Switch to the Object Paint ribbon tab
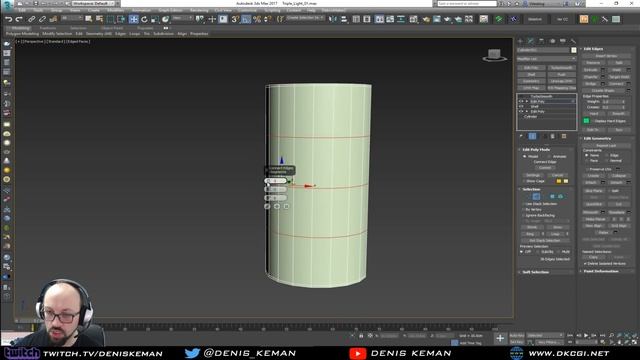Viewport: 640px width, 360px height. coord(112,28)
